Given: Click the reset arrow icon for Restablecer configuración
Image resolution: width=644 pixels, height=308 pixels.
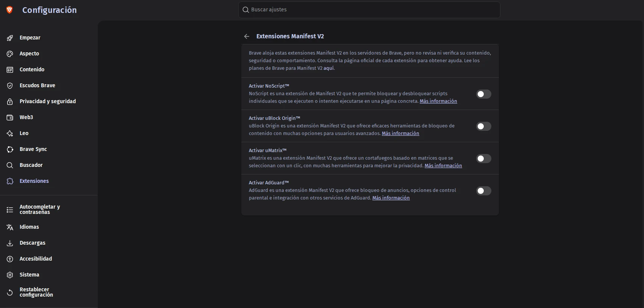Looking at the screenshot, I should click(10, 292).
